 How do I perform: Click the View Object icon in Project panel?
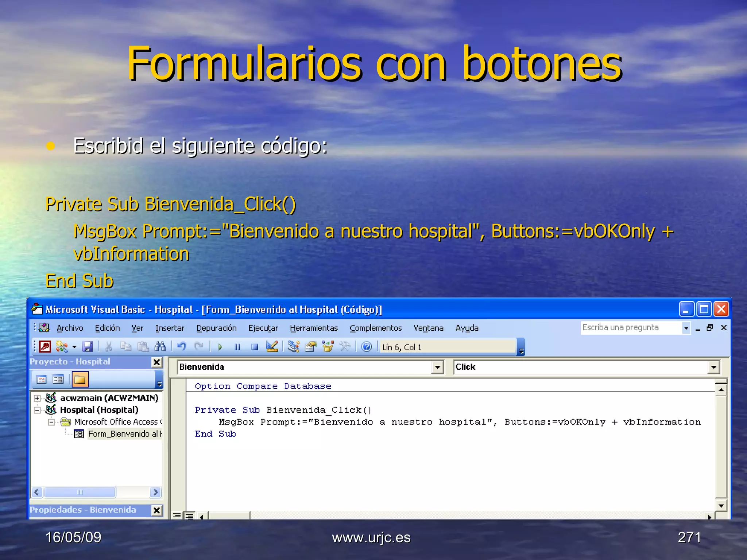[58, 380]
